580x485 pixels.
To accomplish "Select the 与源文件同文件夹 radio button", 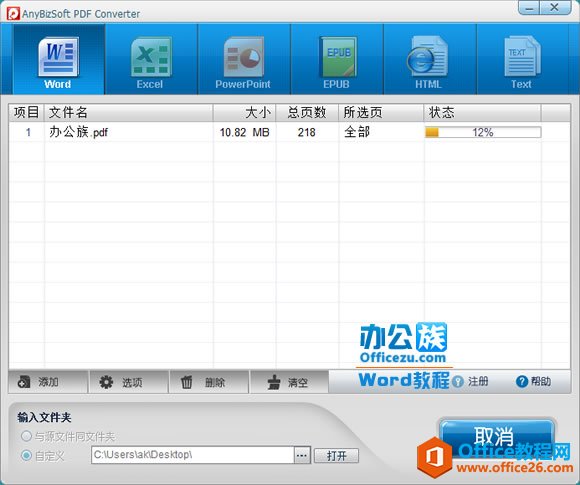I will [26, 436].
